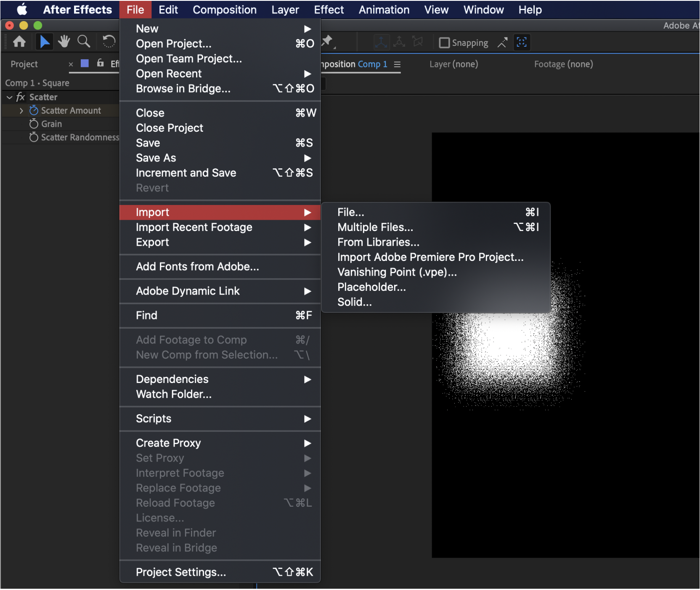
Task: Open the Export submenu
Action: tap(220, 242)
